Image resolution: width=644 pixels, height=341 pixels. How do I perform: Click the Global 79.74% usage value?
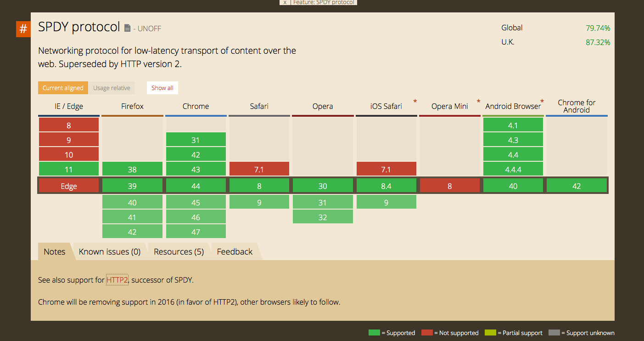(598, 28)
